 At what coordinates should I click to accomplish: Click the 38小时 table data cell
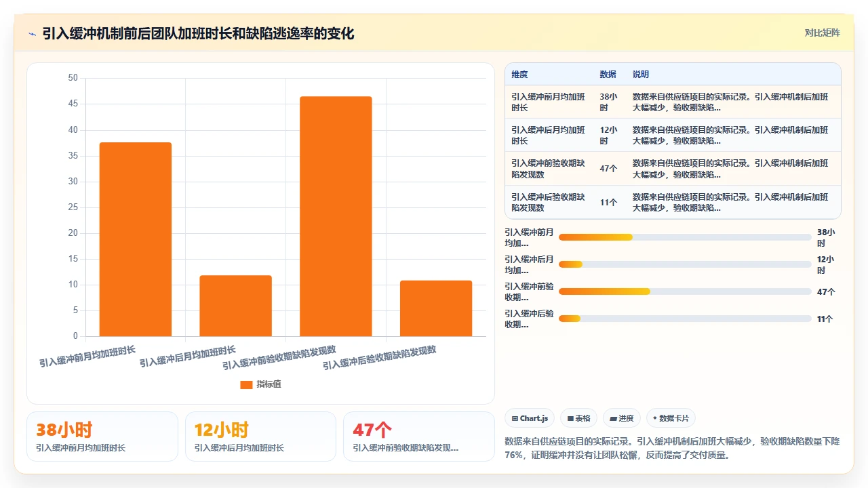pos(609,102)
